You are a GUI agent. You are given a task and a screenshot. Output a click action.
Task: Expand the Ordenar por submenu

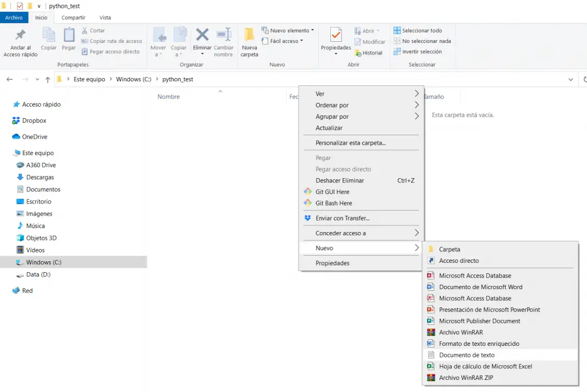pyautogui.click(x=332, y=106)
